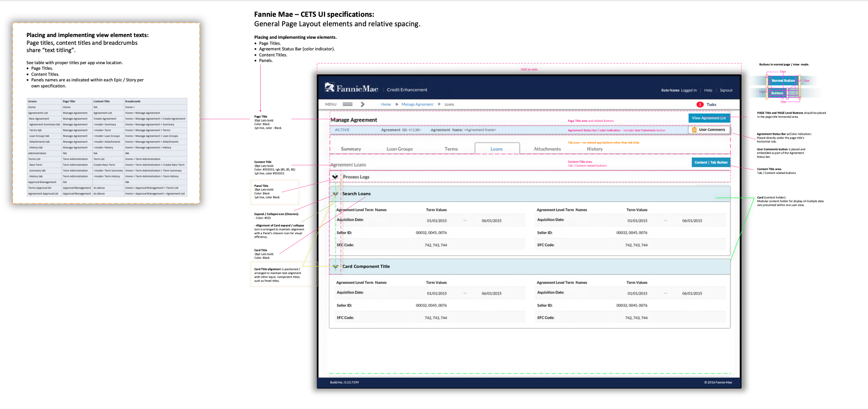
Task: Click the Card Component Title heading
Action: (366, 266)
